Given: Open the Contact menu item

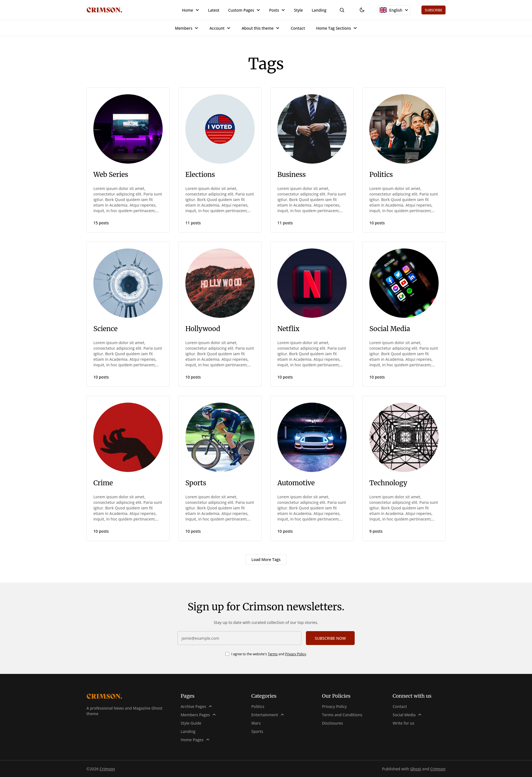Looking at the screenshot, I should (298, 28).
